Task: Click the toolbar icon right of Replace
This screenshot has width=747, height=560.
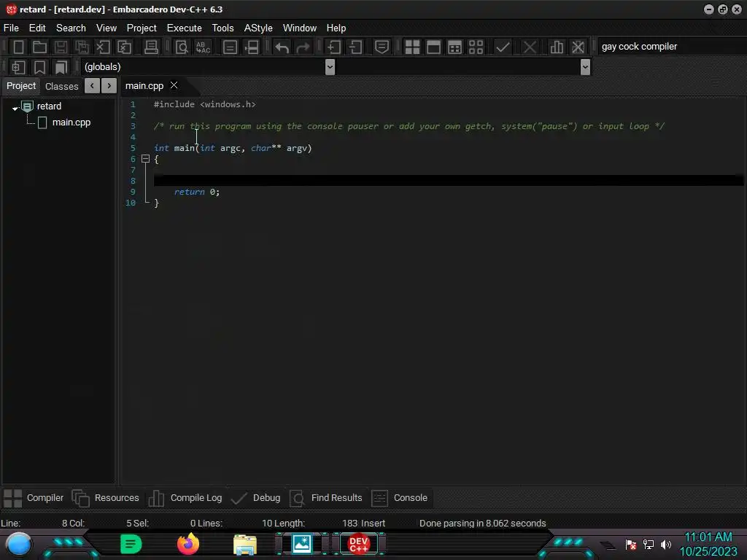Action: pos(230,47)
